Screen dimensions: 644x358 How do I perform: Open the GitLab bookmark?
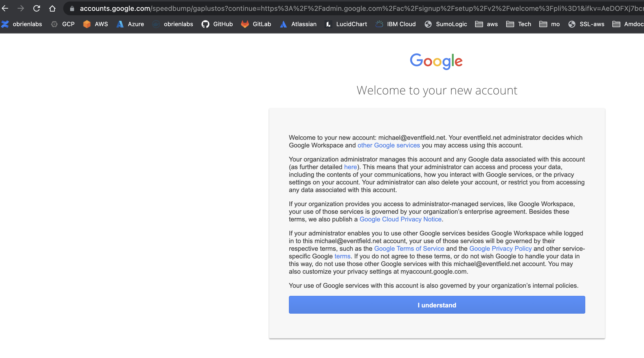coord(256,24)
